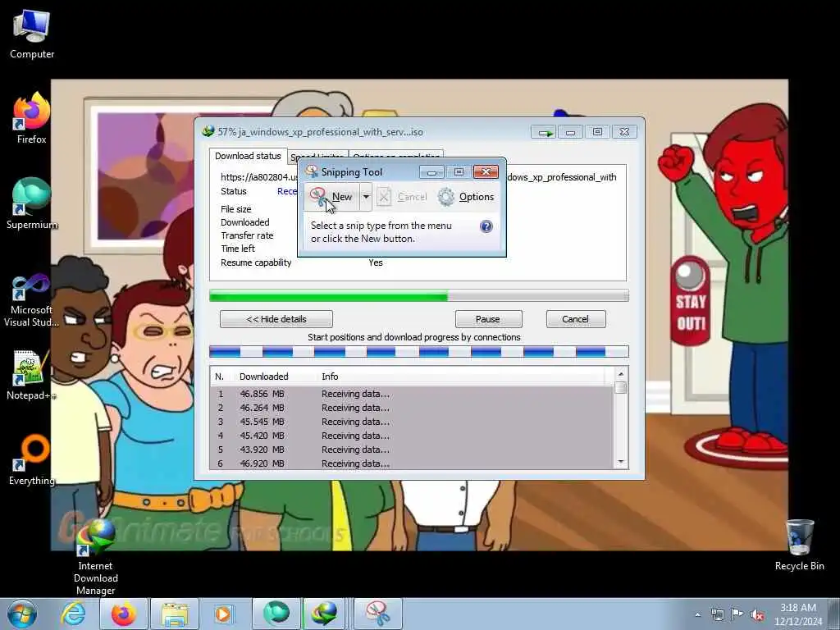Click the IDM title bar download icon
This screenshot has height=630, width=840.
point(208,131)
